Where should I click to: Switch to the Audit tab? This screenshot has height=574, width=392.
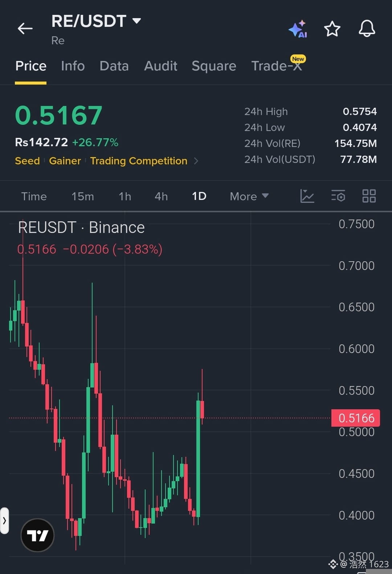pyautogui.click(x=160, y=66)
